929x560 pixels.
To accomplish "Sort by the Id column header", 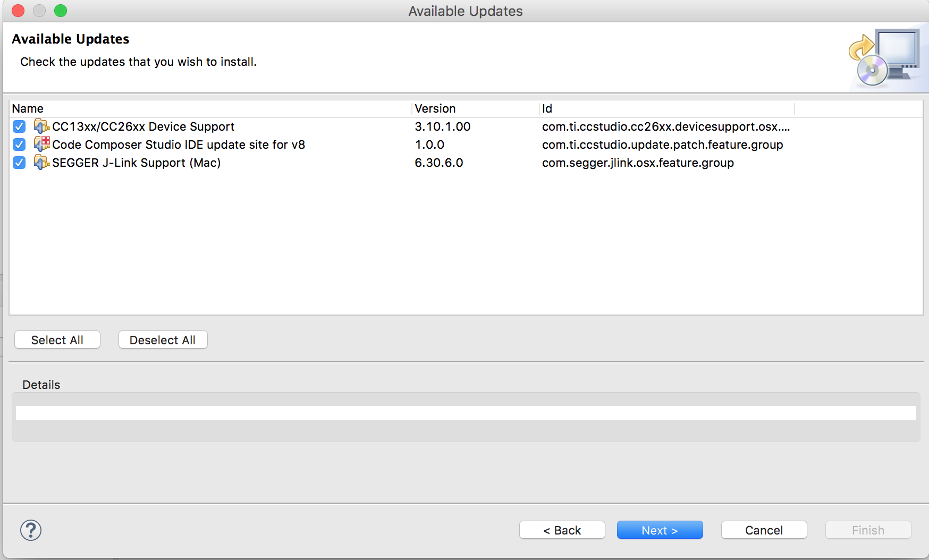I will tap(667, 108).
